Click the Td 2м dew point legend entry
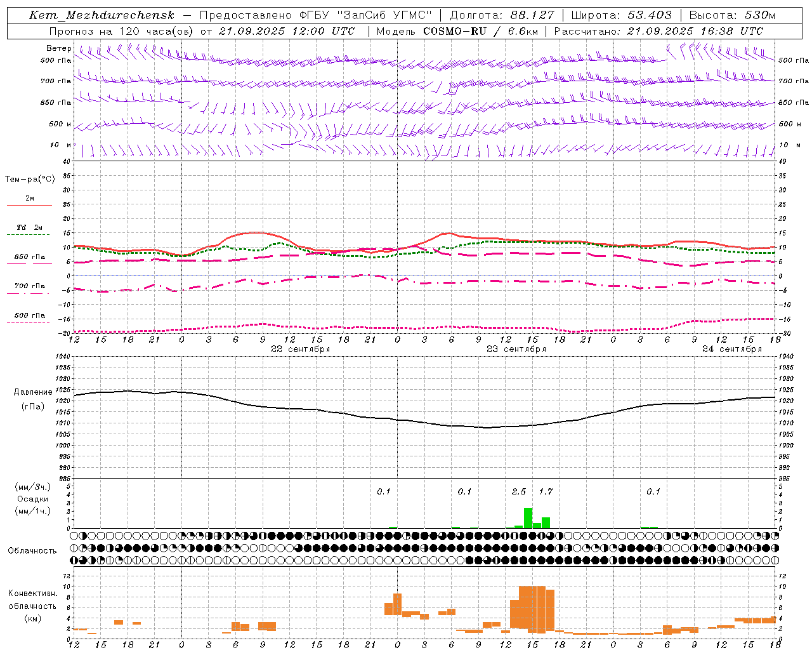812x650 pixels. (30, 227)
